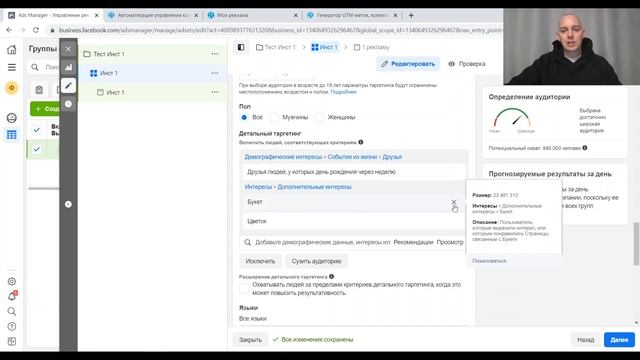
Task: Click the Закрыть button
Action: (x=250, y=340)
